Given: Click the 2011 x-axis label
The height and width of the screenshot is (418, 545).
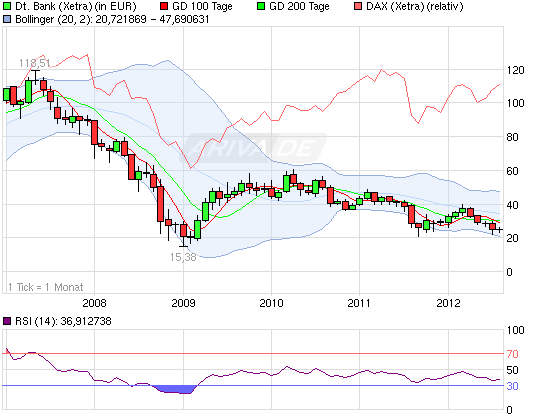Looking at the screenshot, I should 359,303.
